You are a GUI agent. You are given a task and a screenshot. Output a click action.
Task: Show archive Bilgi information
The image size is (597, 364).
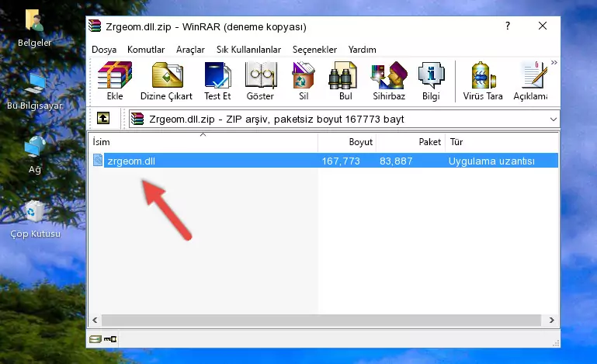click(x=431, y=81)
